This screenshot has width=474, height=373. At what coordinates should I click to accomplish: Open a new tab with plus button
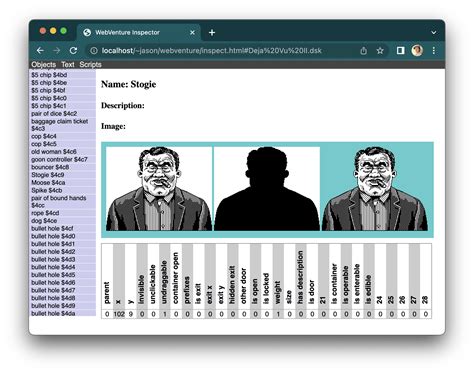pyautogui.click(x=212, y=33)
